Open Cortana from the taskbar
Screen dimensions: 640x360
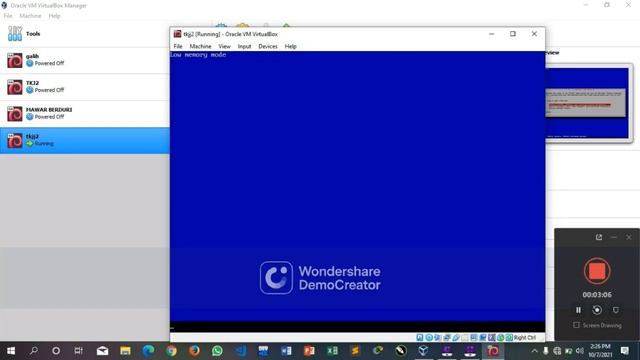click(56, 351)
